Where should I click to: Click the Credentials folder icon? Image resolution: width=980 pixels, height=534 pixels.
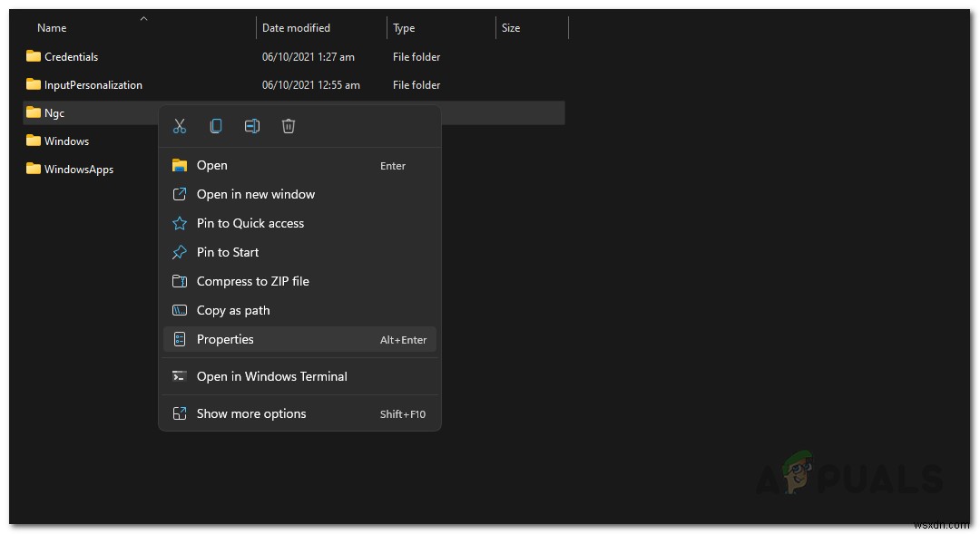(x=34, y=56)
